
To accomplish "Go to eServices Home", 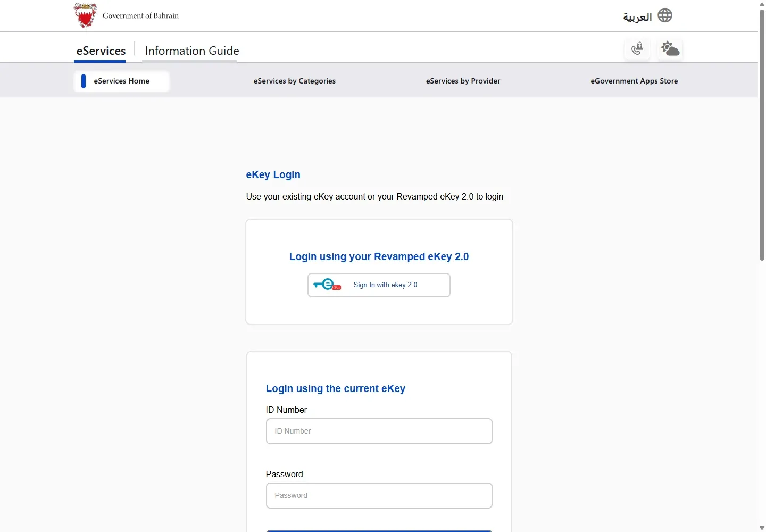I will pos(122,81).
